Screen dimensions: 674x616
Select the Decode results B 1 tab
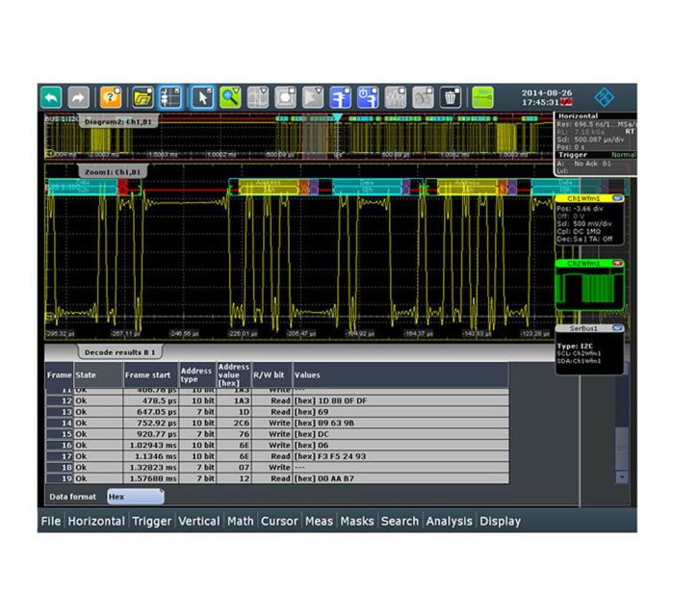coord(119,352)
